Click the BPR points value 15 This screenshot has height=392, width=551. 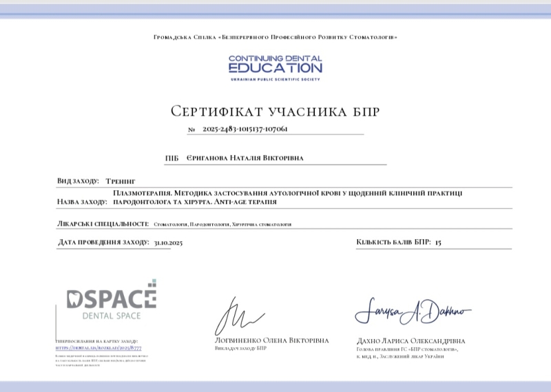click(x=438, y=243)
